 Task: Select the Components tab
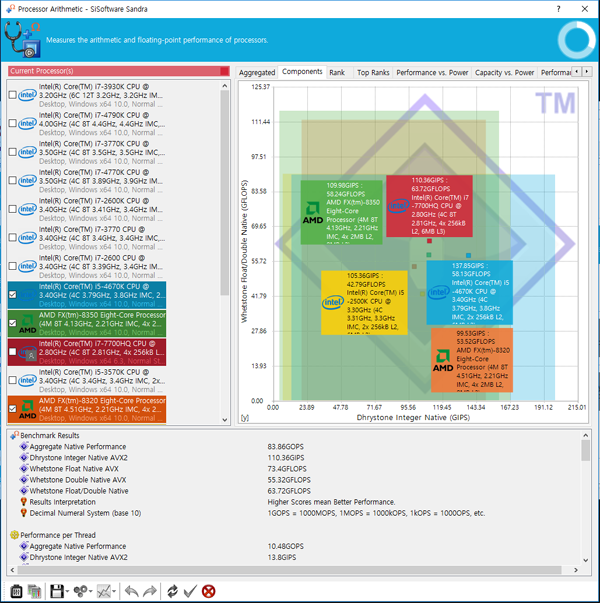(302, 72)
